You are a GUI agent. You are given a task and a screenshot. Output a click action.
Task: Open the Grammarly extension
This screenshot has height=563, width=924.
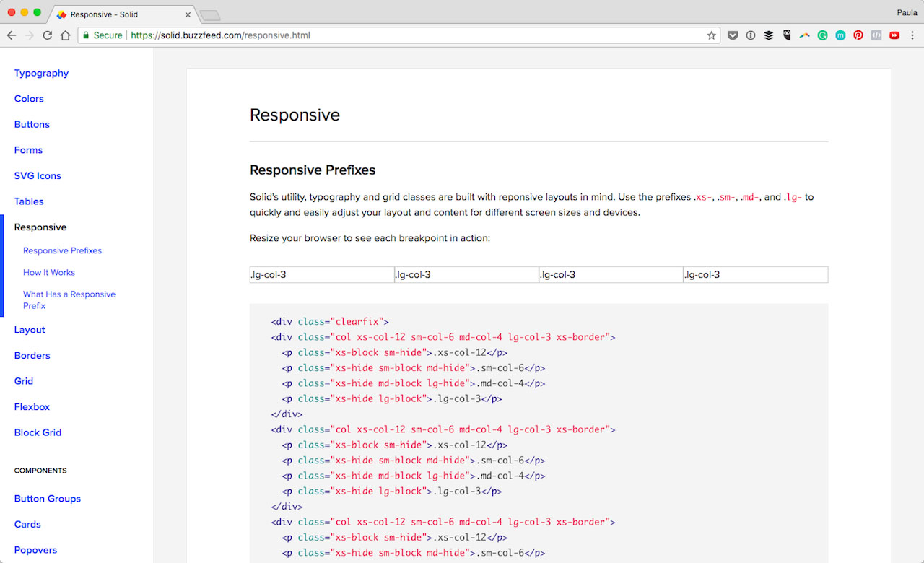[x=822, y=35]
